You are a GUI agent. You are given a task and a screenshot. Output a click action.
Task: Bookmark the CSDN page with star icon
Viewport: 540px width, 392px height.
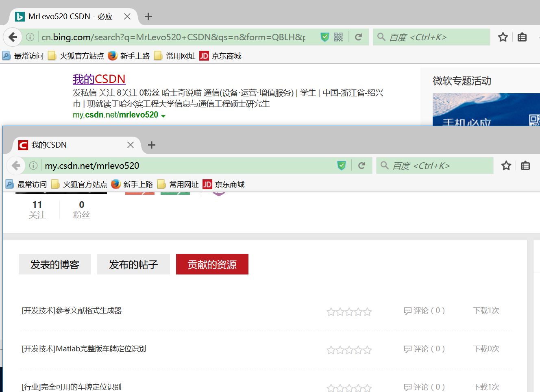(506, 166)
